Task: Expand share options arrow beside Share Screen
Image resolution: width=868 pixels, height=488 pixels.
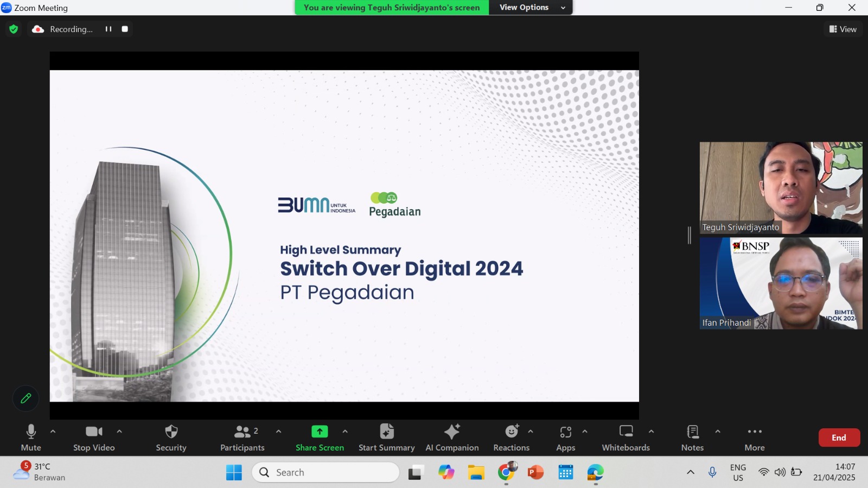Action: [345, 432]
